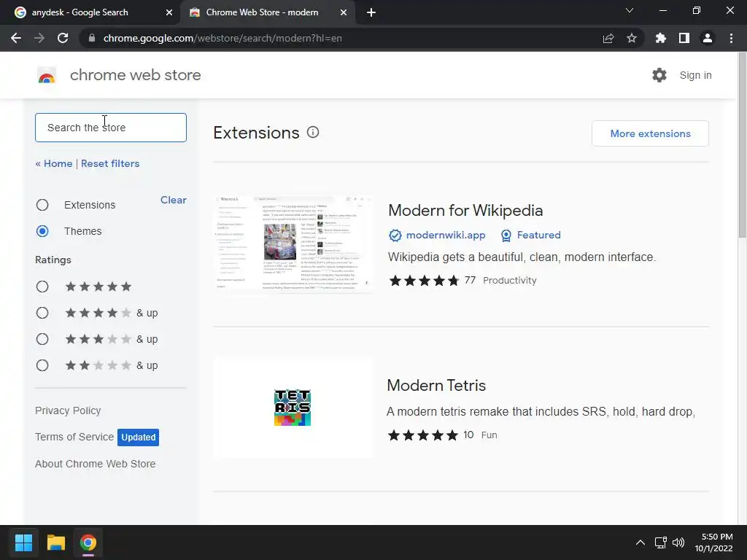The width and height of the screenshot is (747, 560).
Task: Switch to the anydesk Google Search tab
Action: (90, 12)
